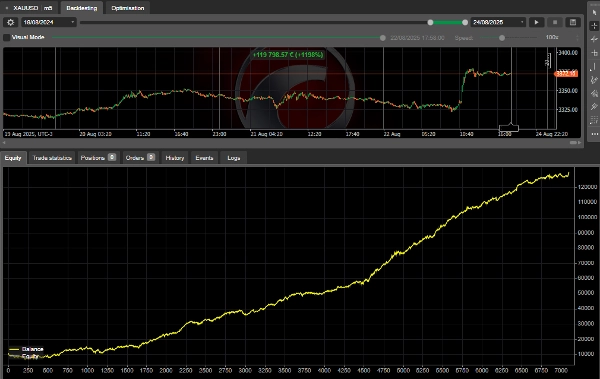Open the start date 18/03/2024 dropdown

pos(49,22)
